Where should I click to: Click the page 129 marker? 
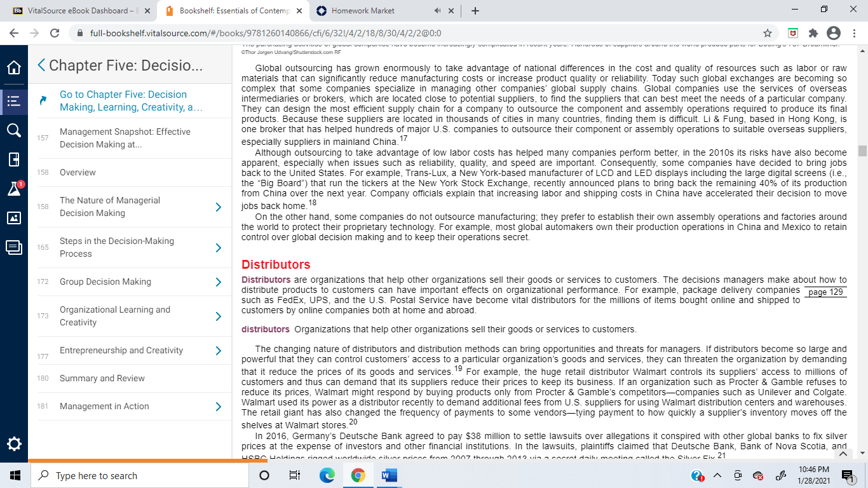pyautogui.click(x=826, y=292)
